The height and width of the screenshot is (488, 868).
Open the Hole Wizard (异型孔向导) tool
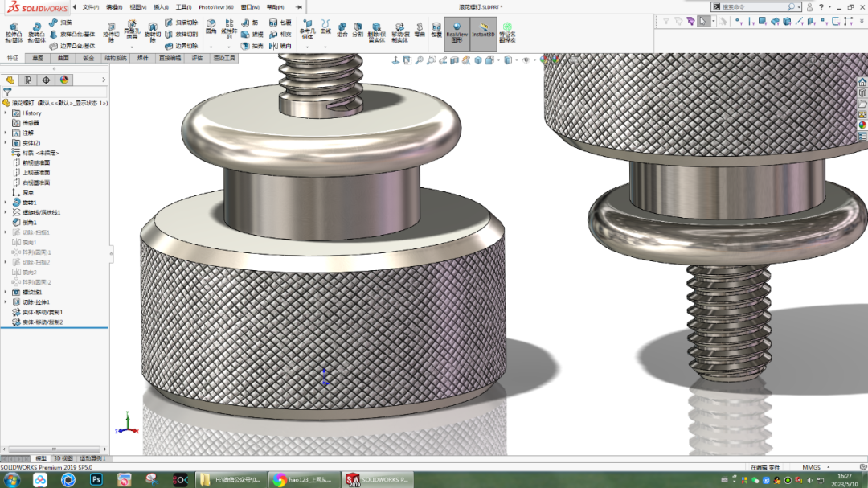[x=132, y=30]
